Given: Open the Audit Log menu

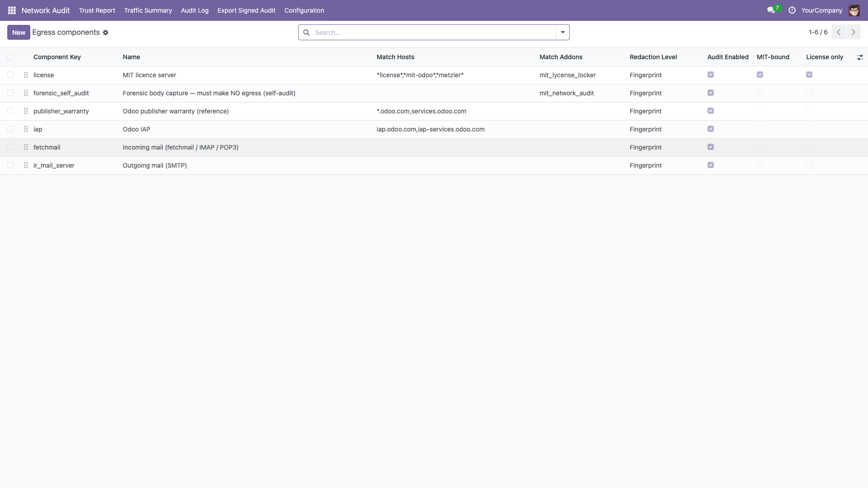Looking at the screenshot, I should [195, 10].
